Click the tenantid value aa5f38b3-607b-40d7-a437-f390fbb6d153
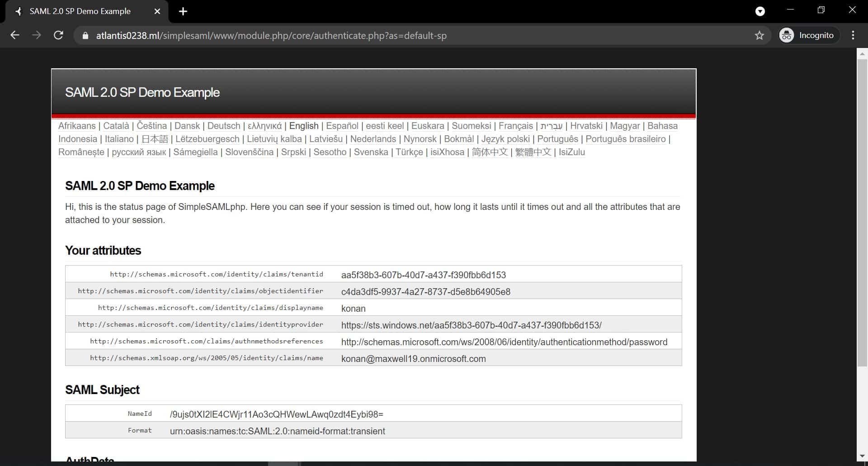868x466 pixels. tap(424, 275)
